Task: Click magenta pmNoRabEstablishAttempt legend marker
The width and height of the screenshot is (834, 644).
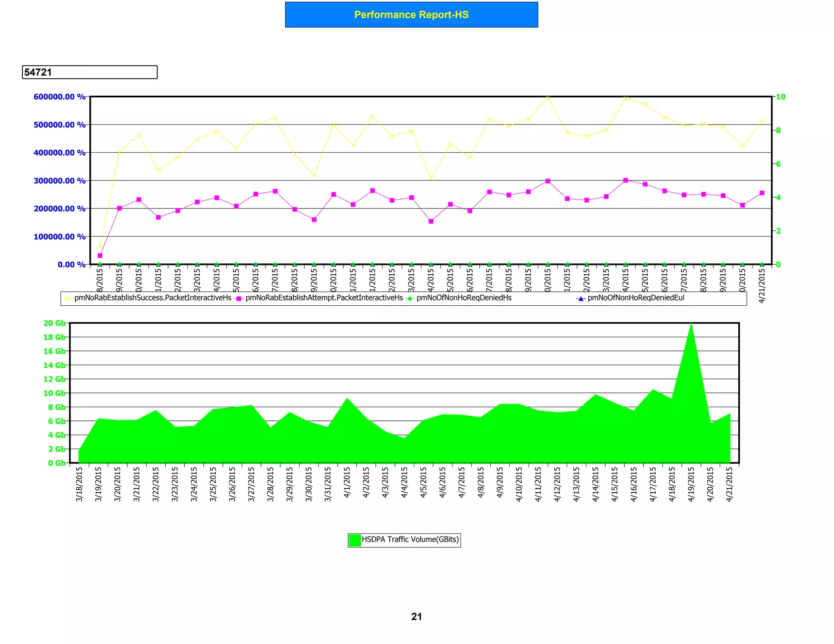Action: pyautogui.click(x=239, y=298)
